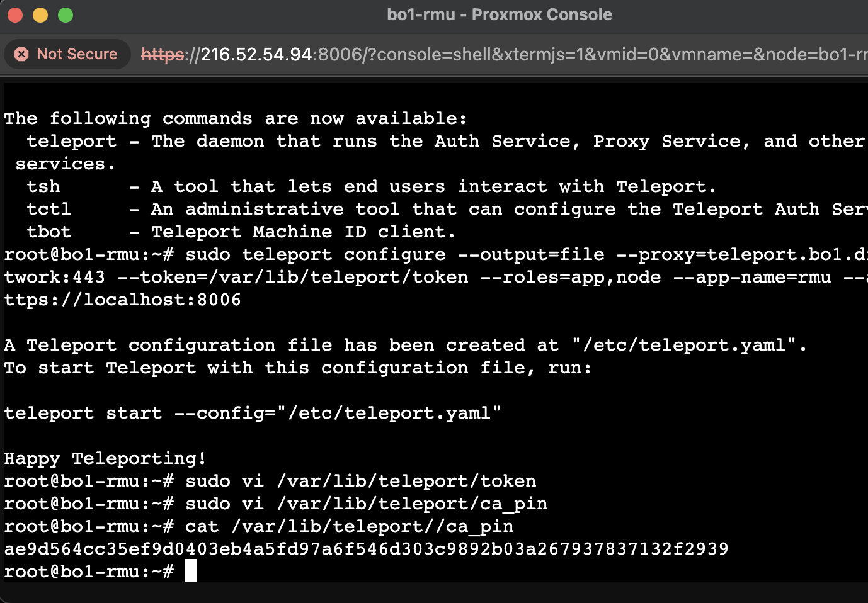Click the '/etc/teleport.yaml' created path text
This screenshot has width=868, height=603.
tap(684, 345)
